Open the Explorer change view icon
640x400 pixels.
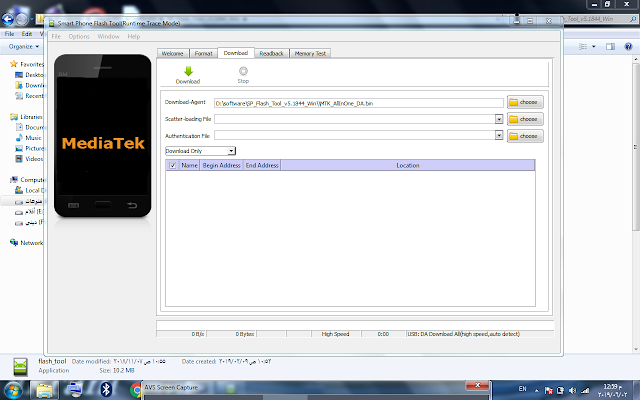583,47
